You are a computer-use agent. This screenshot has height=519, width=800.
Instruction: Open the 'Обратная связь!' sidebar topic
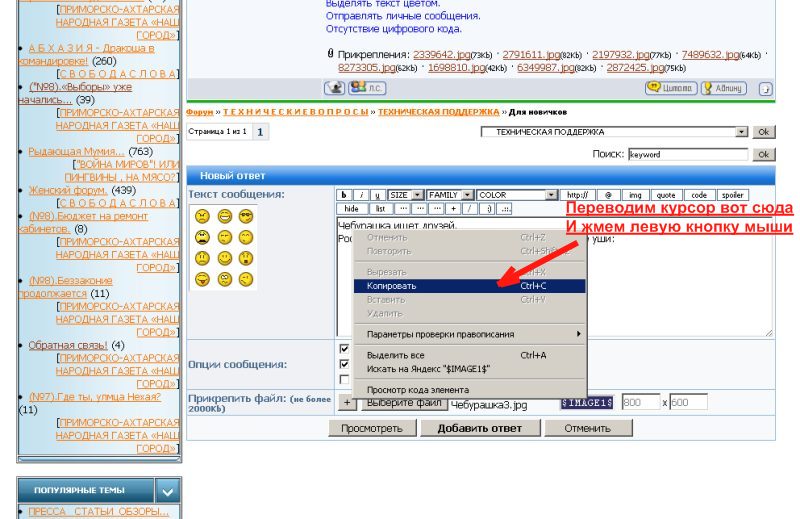coord(68,345)
